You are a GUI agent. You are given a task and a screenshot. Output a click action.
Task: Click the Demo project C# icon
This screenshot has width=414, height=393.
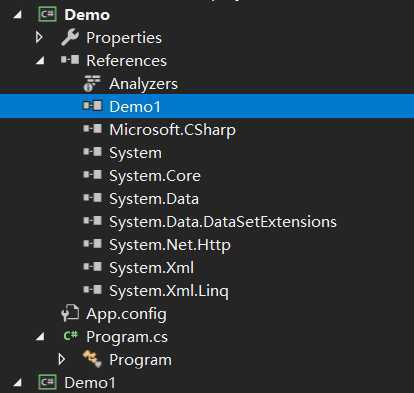click(47, 14)
